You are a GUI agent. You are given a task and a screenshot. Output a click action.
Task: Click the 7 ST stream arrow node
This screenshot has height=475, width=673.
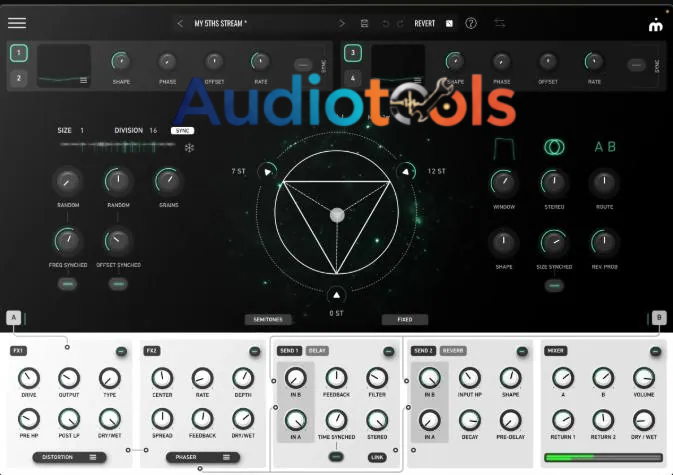click(267, 172)
